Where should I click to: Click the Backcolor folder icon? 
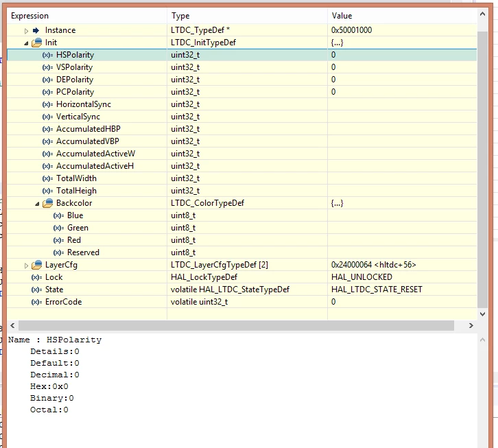48,203
